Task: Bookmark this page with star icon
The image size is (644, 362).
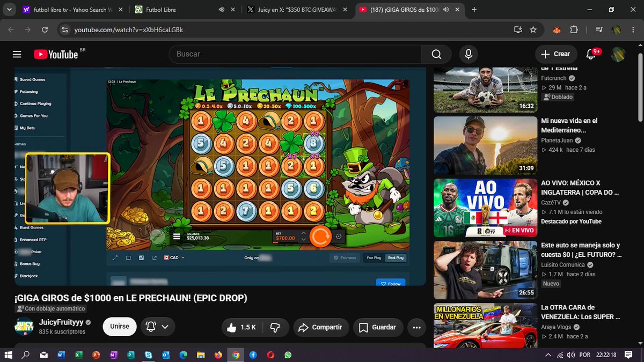Action: (533, 30)
